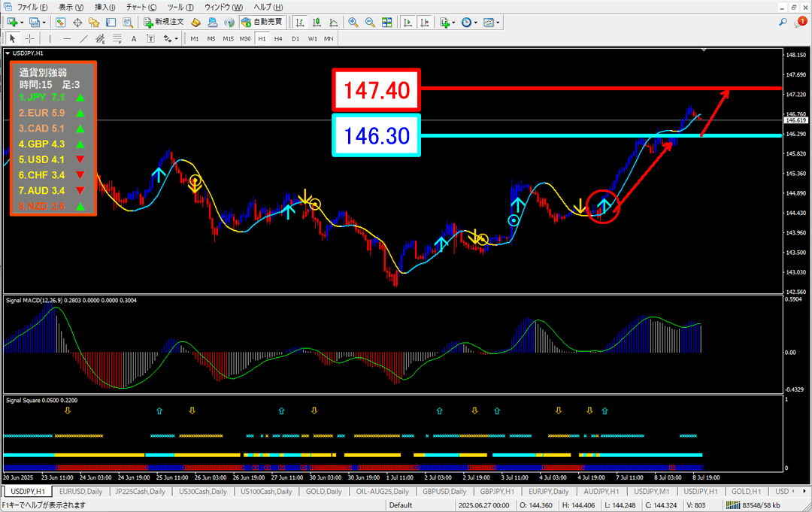Screen dimensions: 812x512
Task: Select the text 'A' drawing tool
Action: pyautogui.click(x=134, y=38)
